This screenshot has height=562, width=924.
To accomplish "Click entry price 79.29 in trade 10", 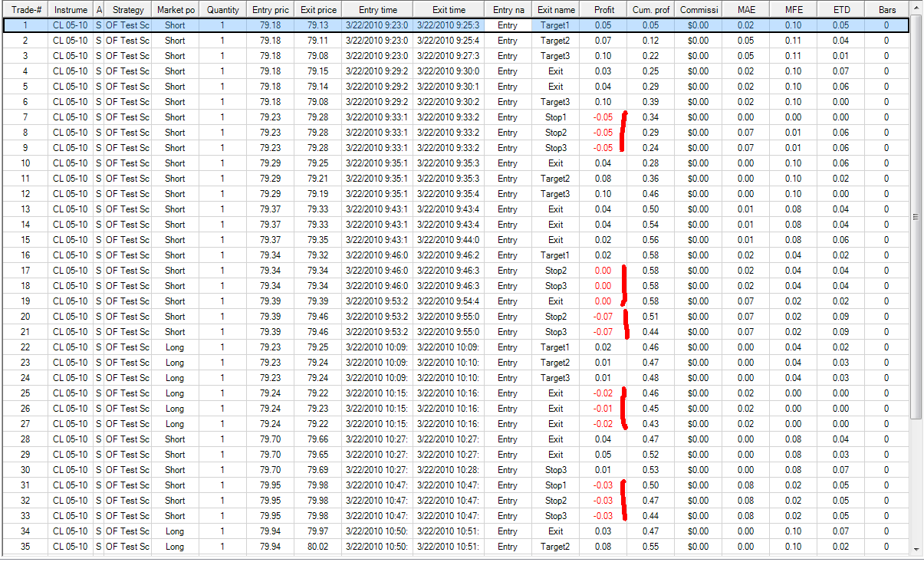I will [x=270, y=163].
